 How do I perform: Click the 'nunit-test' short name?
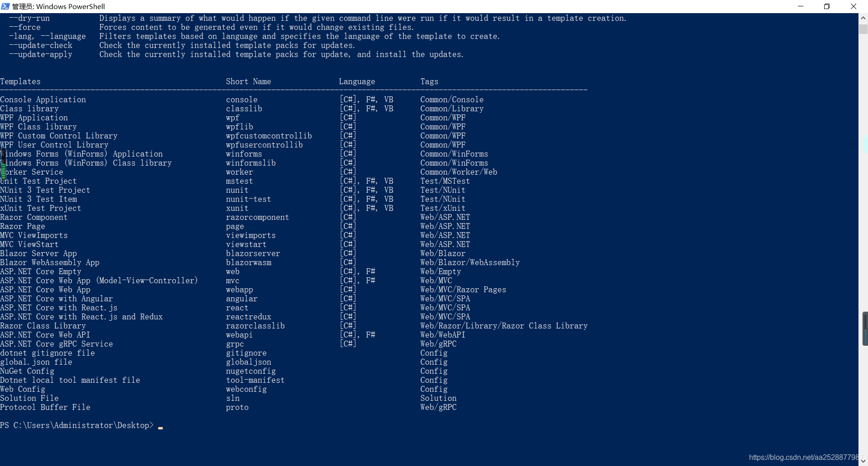coord(249,199)
